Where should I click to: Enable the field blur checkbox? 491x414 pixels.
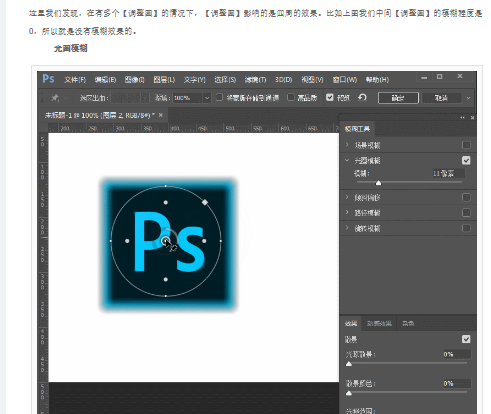[x=466, y=145]
